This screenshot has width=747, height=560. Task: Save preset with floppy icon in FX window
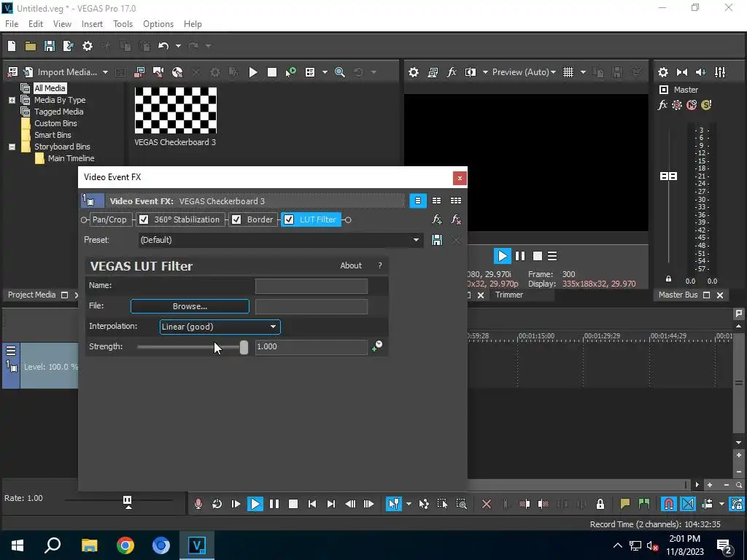437,240
